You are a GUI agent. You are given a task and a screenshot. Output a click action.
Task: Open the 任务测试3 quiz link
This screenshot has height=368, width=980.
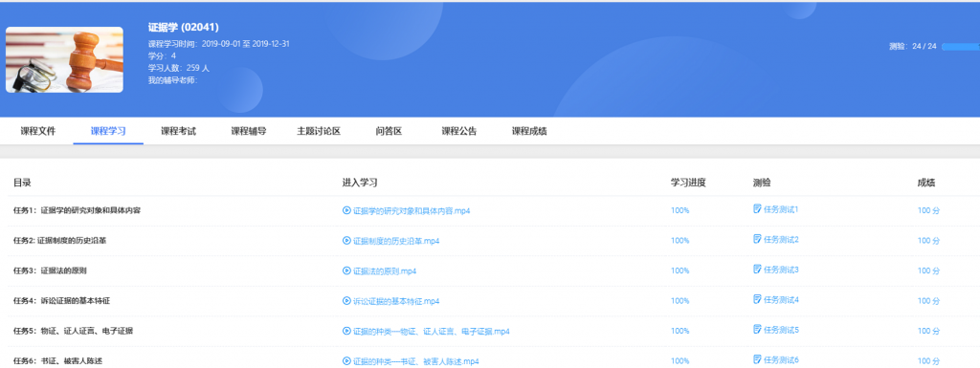(781, 270)
